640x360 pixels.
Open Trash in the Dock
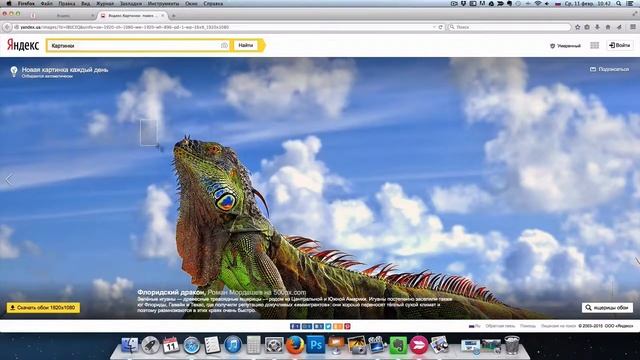512,345
